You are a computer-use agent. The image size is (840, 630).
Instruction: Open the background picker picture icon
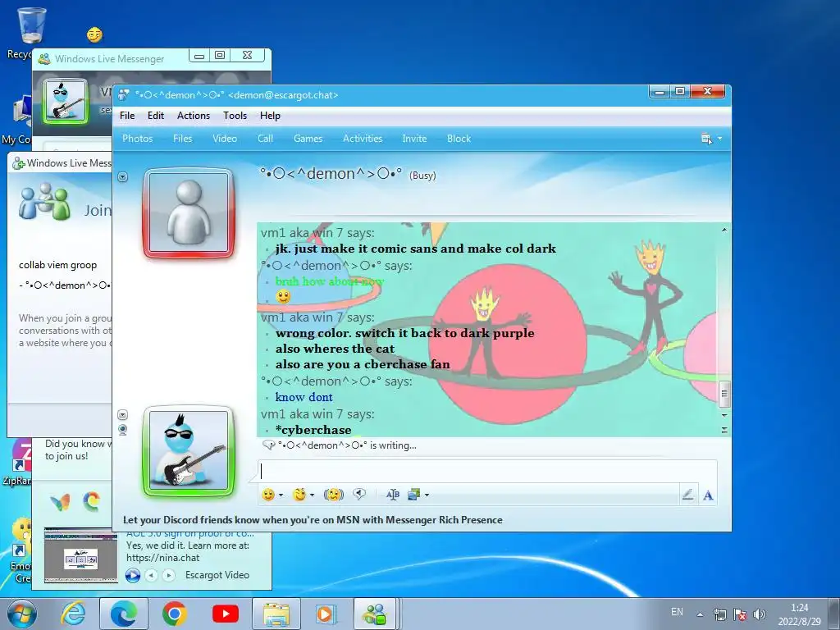[414, 495]
